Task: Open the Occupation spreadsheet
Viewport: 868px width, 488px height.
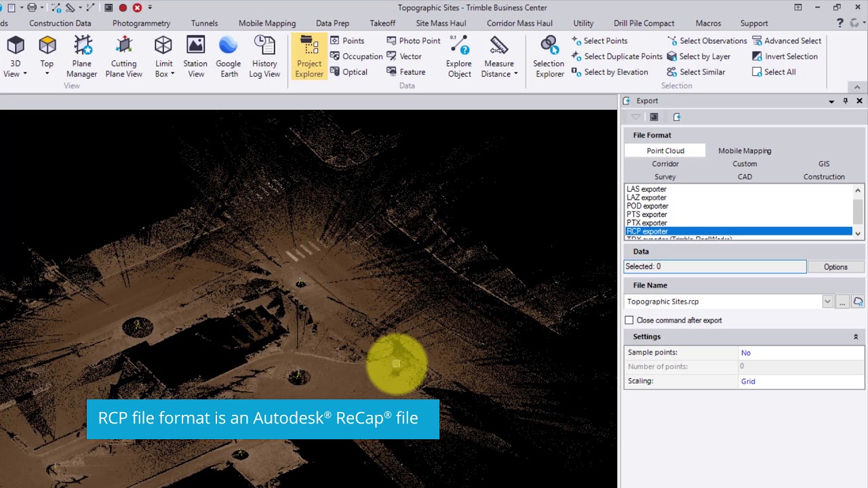Action: 355,56
